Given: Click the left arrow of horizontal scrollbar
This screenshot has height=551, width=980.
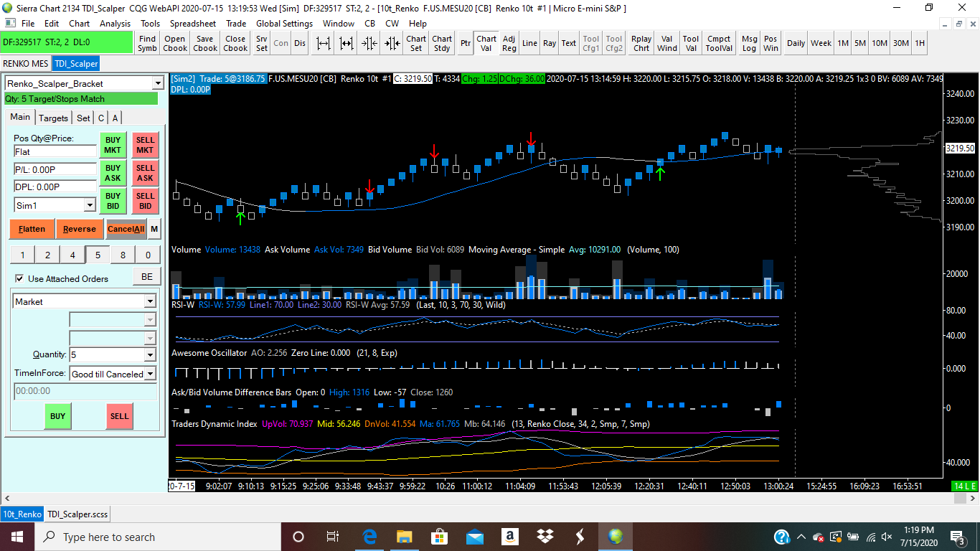Looking at the screenshot, I should 7,497.
